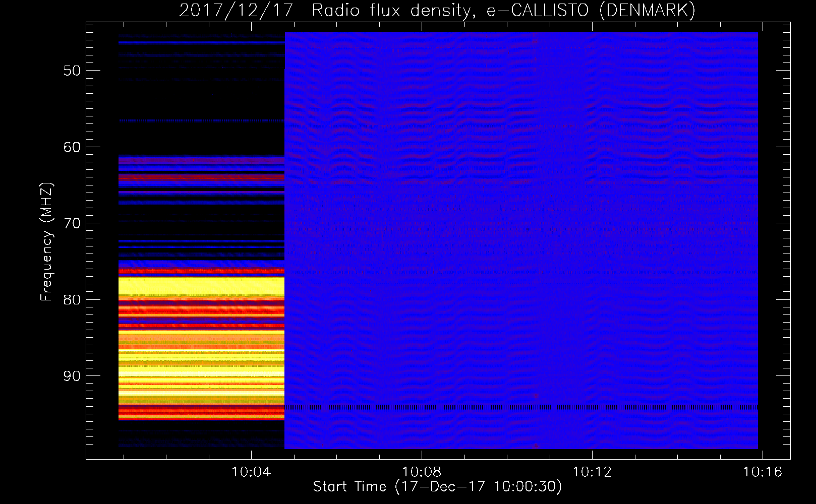Click the 10:12 time tick label
The width and height of the screenshot is (816, 504).
click(592, 472)
